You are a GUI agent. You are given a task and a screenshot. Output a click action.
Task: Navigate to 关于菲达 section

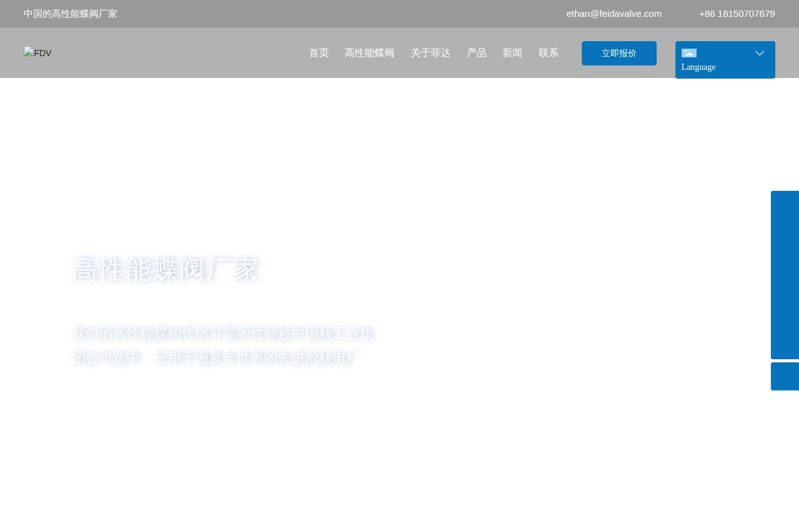tap(431, 53)
